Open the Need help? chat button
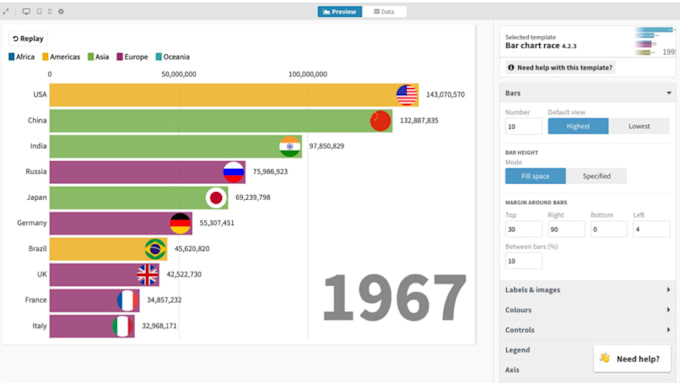 632,359
